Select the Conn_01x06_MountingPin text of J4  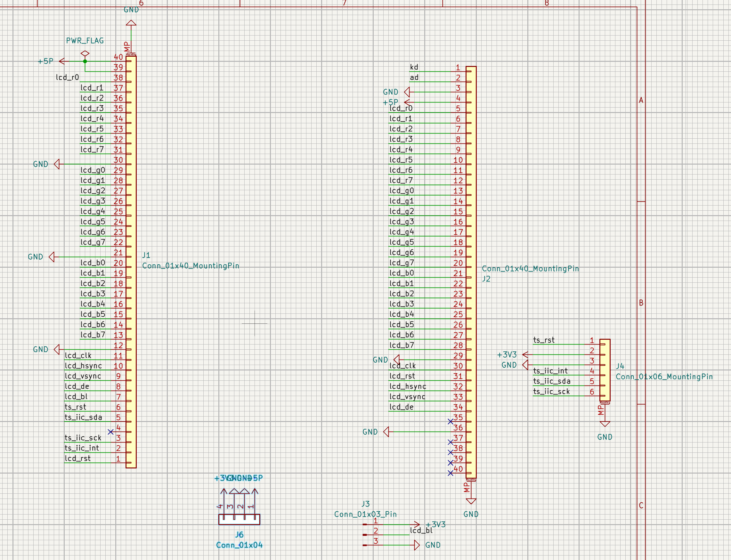click(664, 377)
